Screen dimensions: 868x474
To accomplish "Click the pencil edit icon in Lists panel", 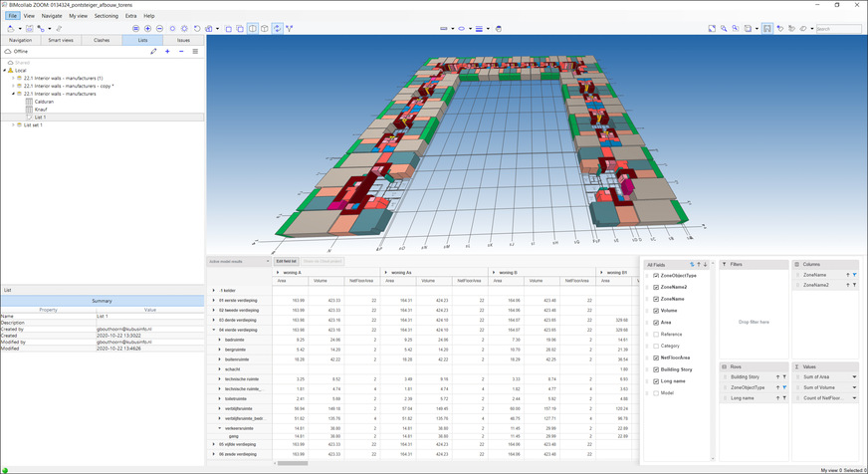I will pyautogui.click(x=152, y=51).
